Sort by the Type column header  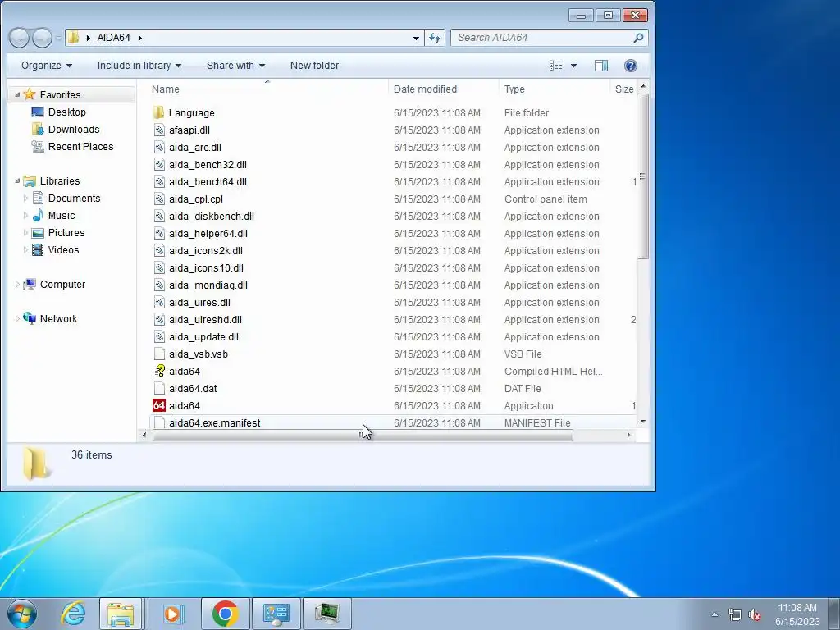[555, 89]
